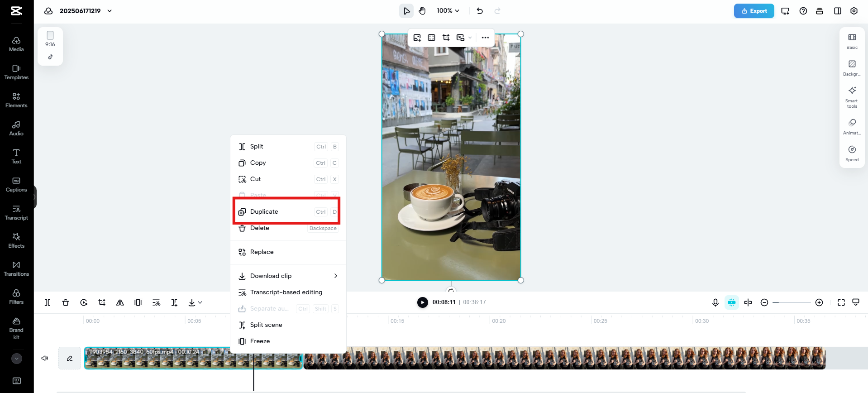Toggle the timeline snapping magnet button

732,302
